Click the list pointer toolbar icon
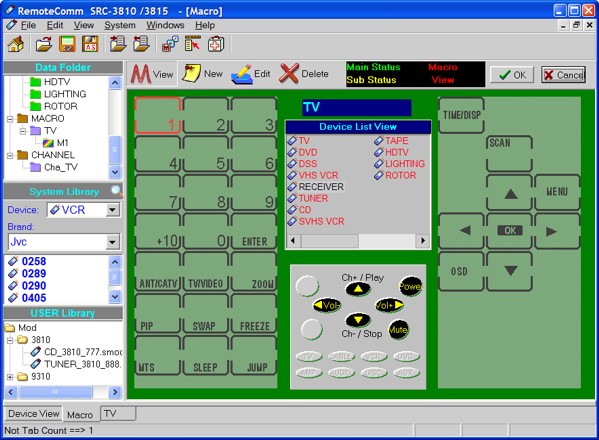599x440 pixels. pos(193,44)
